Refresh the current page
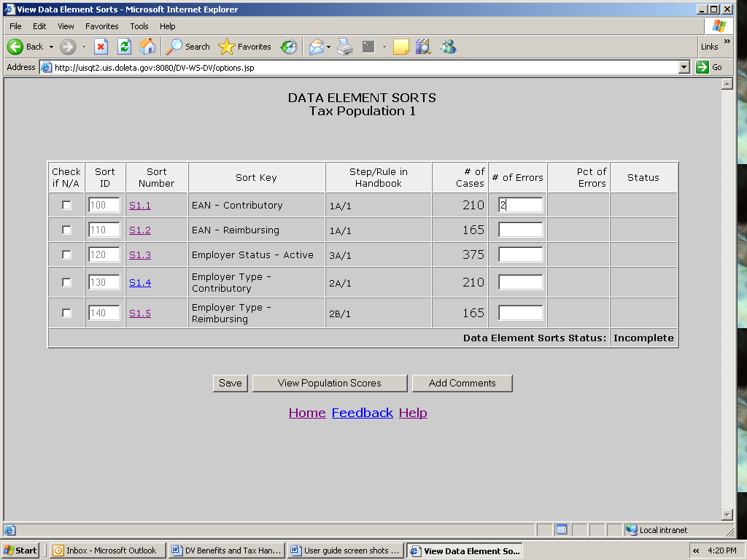Screen dimensions: 747x560 click(124, 47)
